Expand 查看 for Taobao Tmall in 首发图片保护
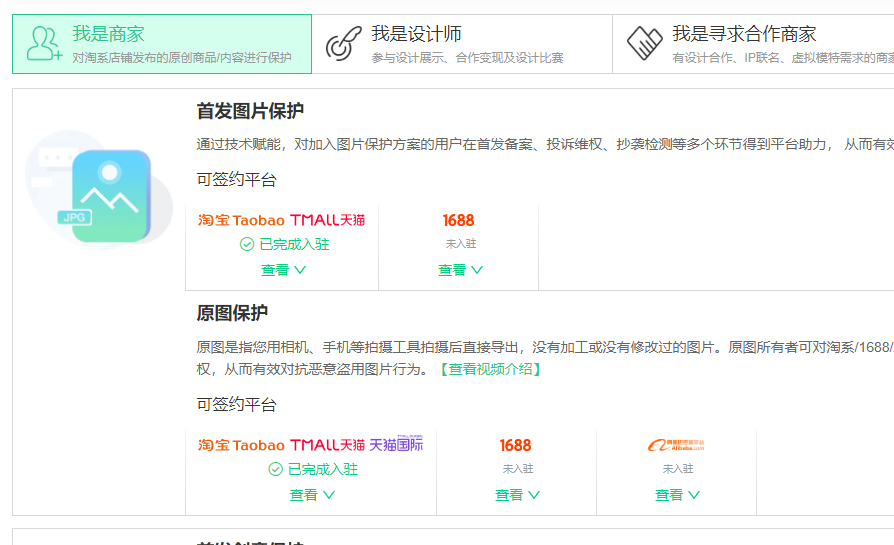This screenshot has width=894, height=545. [x=283, y=270]
